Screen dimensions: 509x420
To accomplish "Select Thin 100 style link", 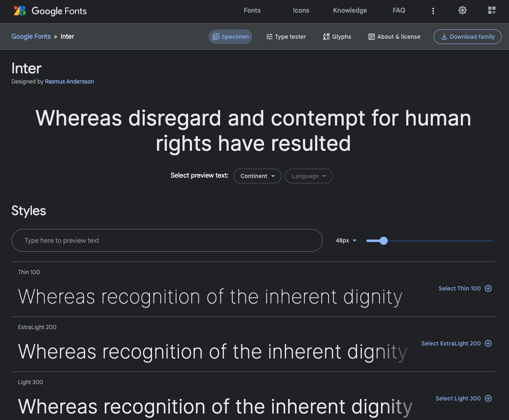I will click(x=460, y=288).
